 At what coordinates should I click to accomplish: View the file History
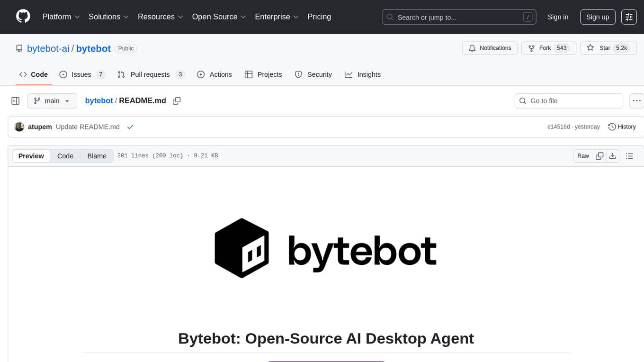coord(622,127)
